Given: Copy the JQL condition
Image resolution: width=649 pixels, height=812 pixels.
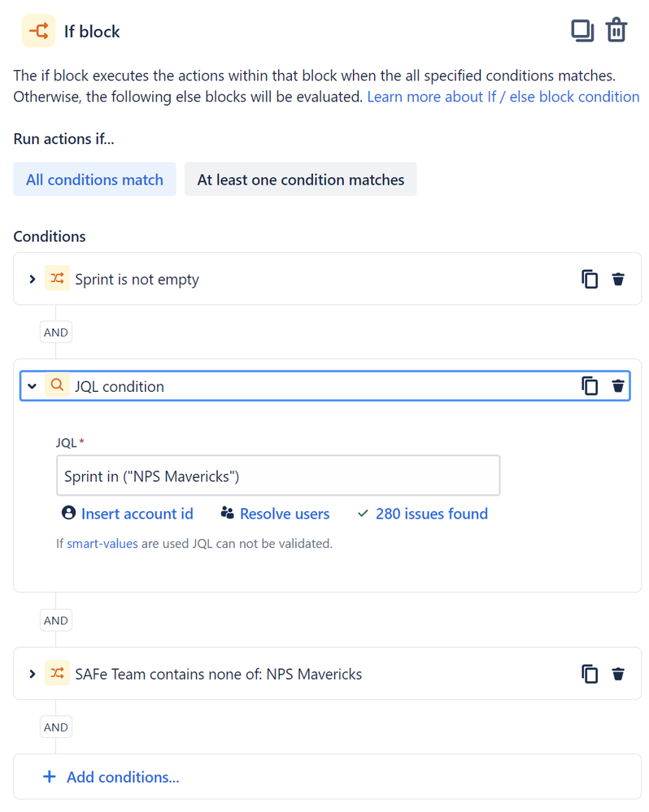Looking at the screenshot, I should pos(590,386).
